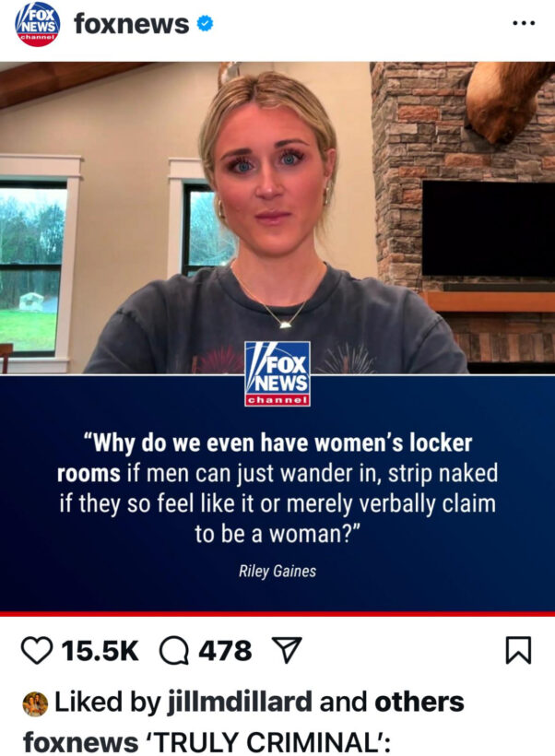Click the locker rooms quote text
Viewport: 555px width, 756px height.
277,488
